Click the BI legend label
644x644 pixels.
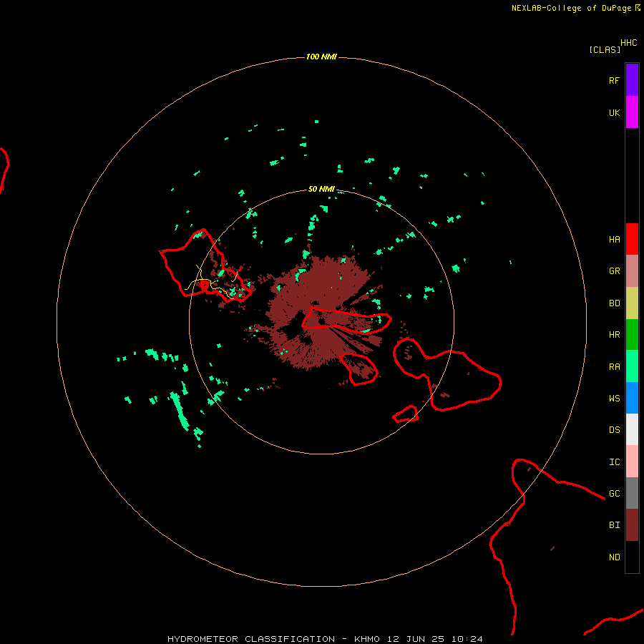tap(614, 525)
